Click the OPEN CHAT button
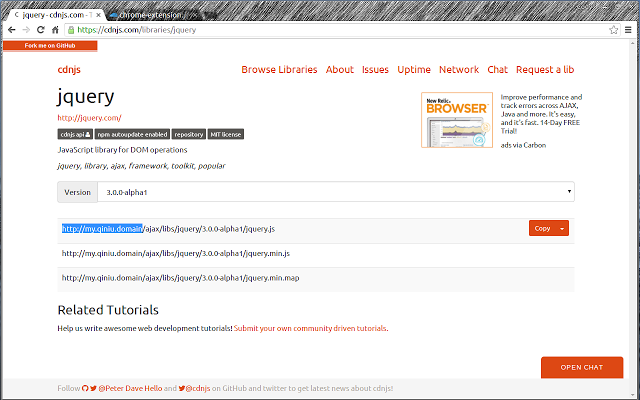Image resolution: width=640 pixels, height=400 pixels. (582, 367)
